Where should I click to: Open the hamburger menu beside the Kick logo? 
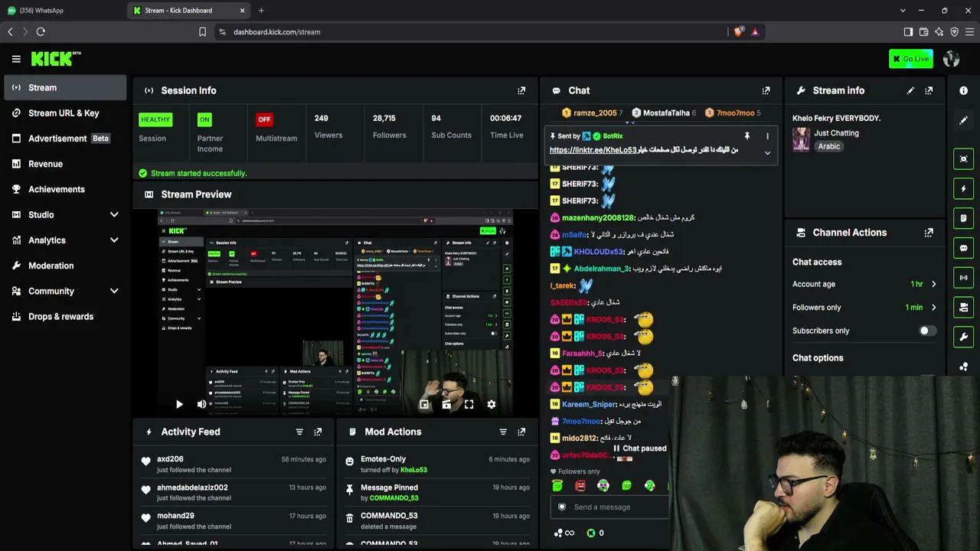tap(16, 59)
